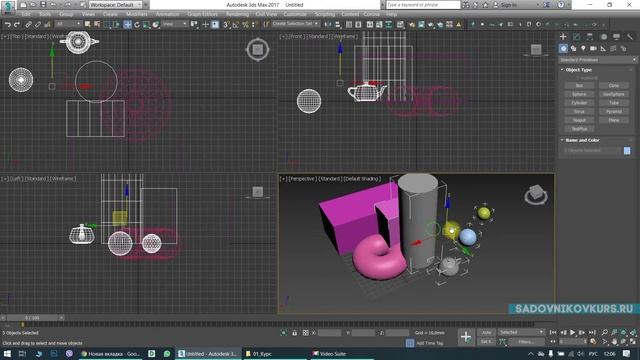The width and height of the screenshot is (640, 360).
Task: Toggle Angle Snap
Action: (x=235, y=24)
